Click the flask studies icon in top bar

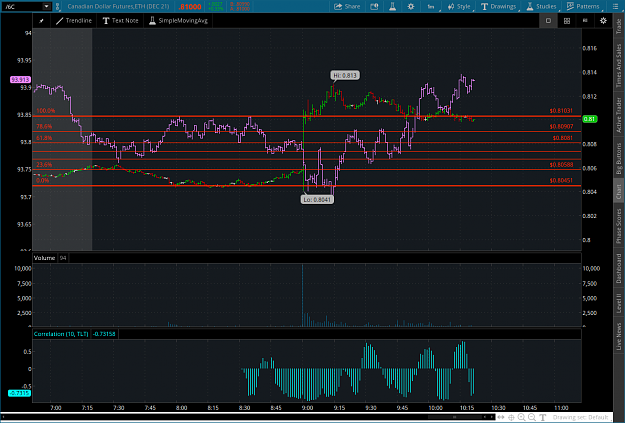(x=392, y=6)
